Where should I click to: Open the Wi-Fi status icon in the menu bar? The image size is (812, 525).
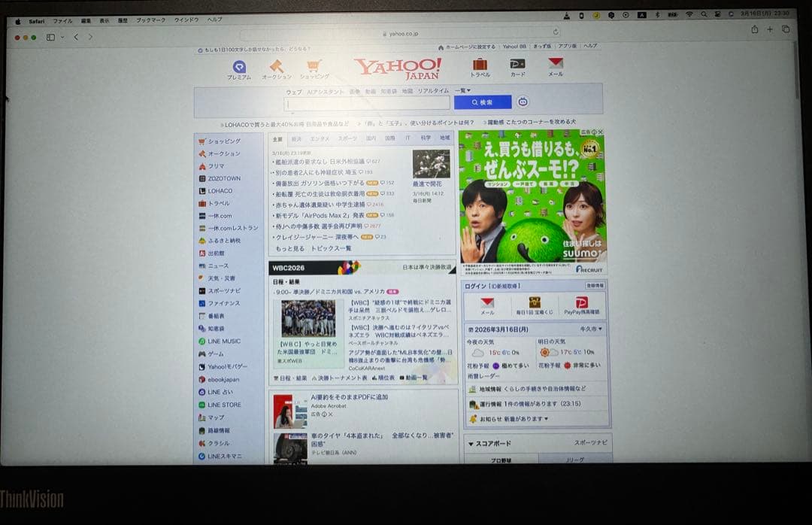pos(689,14)
